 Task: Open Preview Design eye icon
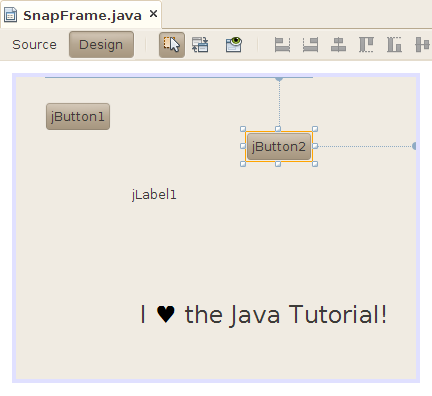coord(234,45)
